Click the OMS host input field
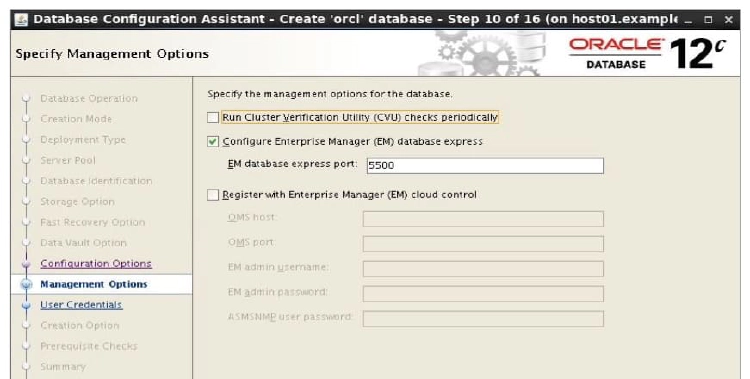The height and width of the screenshot is (379, 750). point(483,219)
